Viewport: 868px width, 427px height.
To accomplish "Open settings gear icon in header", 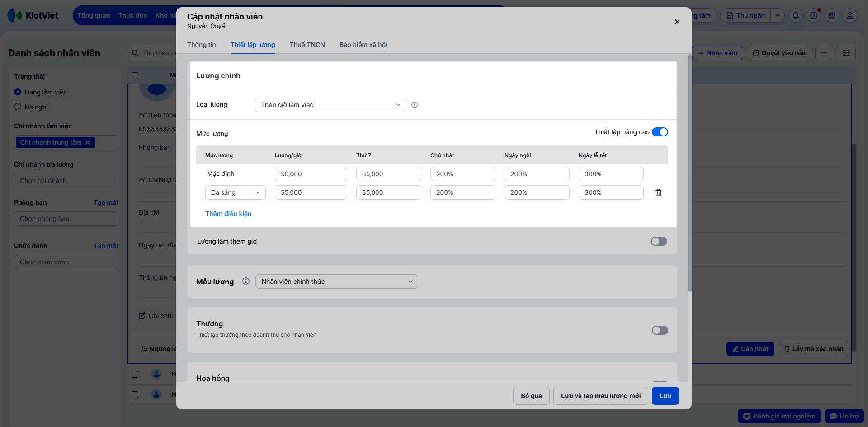I will [832, 15].
